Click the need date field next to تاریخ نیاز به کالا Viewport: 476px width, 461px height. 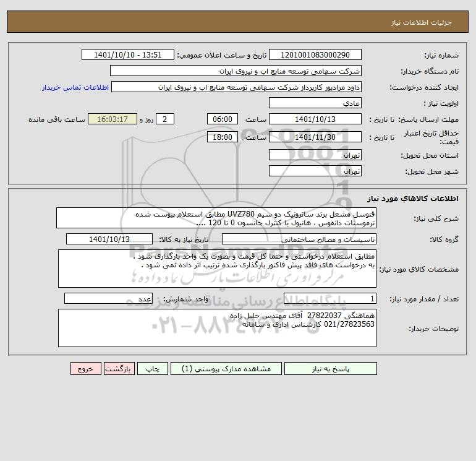[x=109, y=239]
